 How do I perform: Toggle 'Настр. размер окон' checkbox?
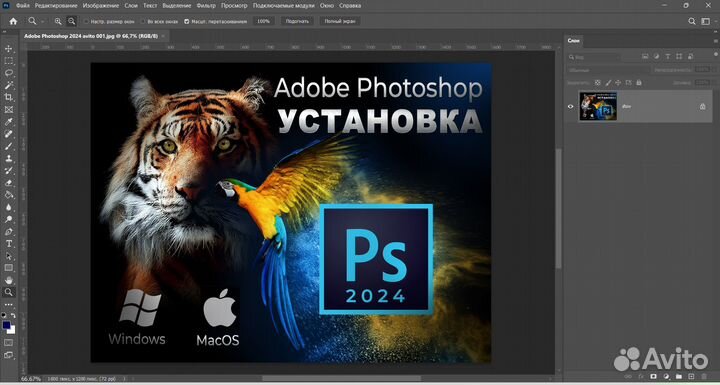coord(86,21)
